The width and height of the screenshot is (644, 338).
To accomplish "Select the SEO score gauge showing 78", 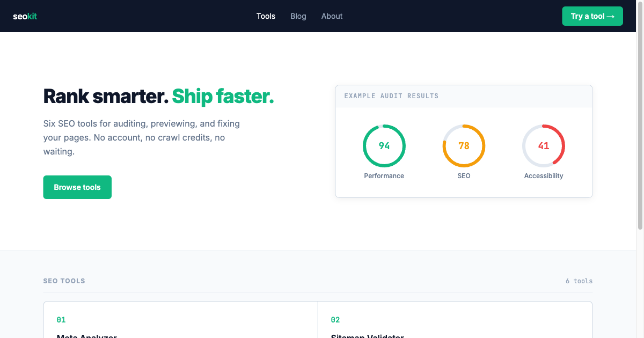I will 464,146.
